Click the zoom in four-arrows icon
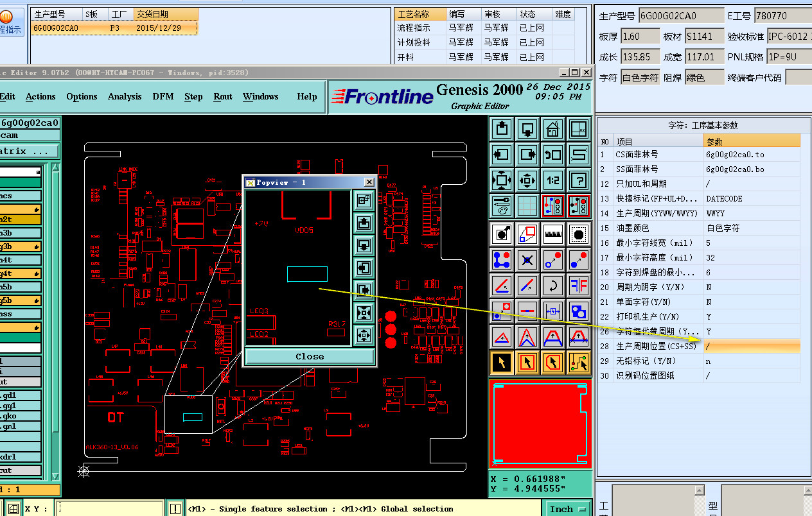812x516 pixels. (501, 180)
